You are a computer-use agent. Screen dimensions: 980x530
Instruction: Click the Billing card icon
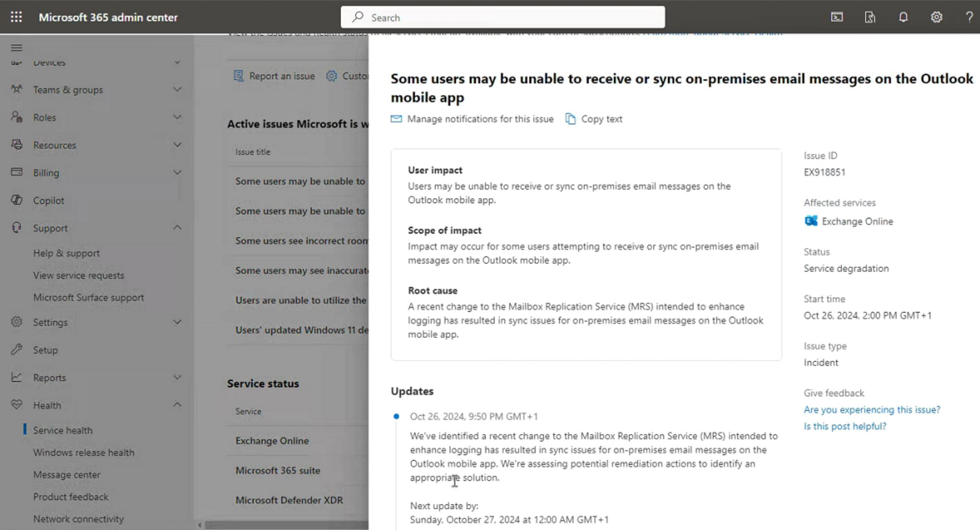tap(17, 172)
